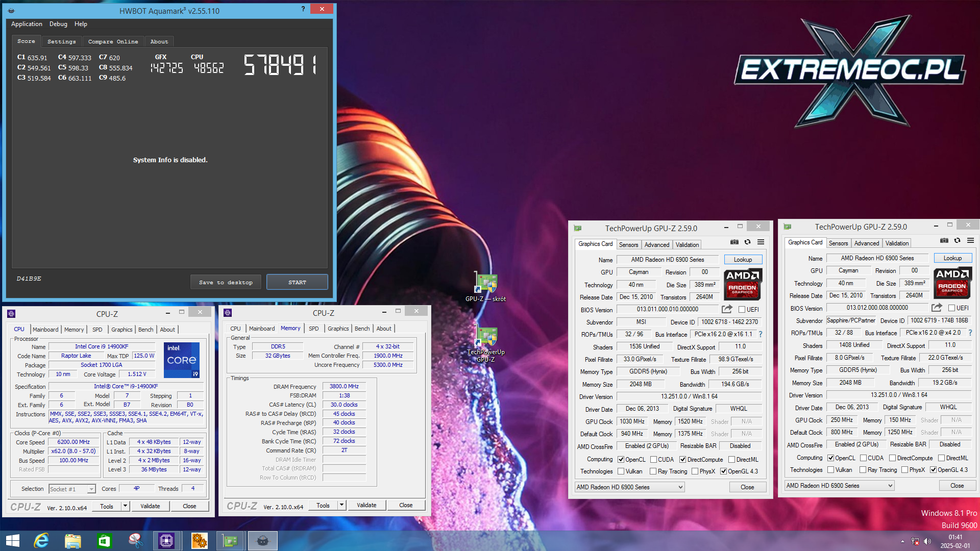Click Tools button in right CPU-Z
The image size is (980, 551).
coord(323,505)
